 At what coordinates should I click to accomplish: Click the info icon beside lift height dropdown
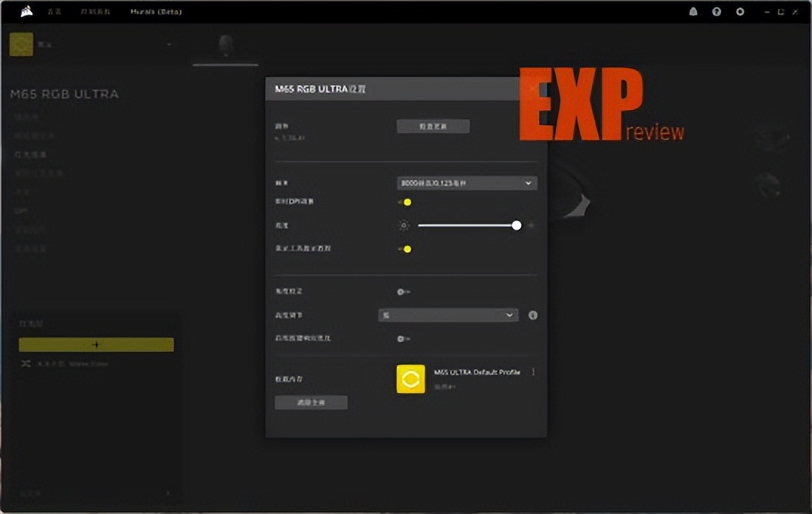coord(533,315)
